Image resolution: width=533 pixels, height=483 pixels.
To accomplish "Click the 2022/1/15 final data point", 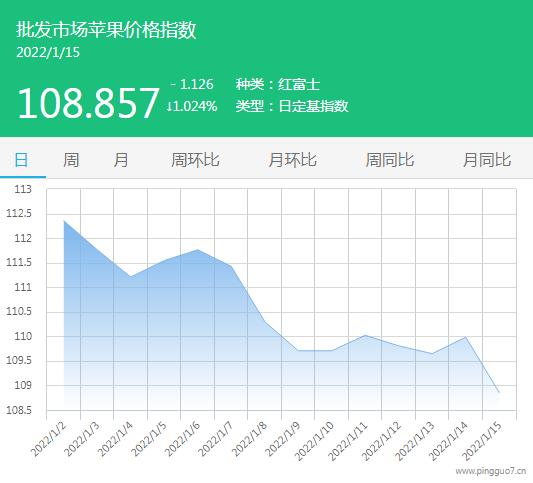I will pyautogui.click(x=499, y=393).
